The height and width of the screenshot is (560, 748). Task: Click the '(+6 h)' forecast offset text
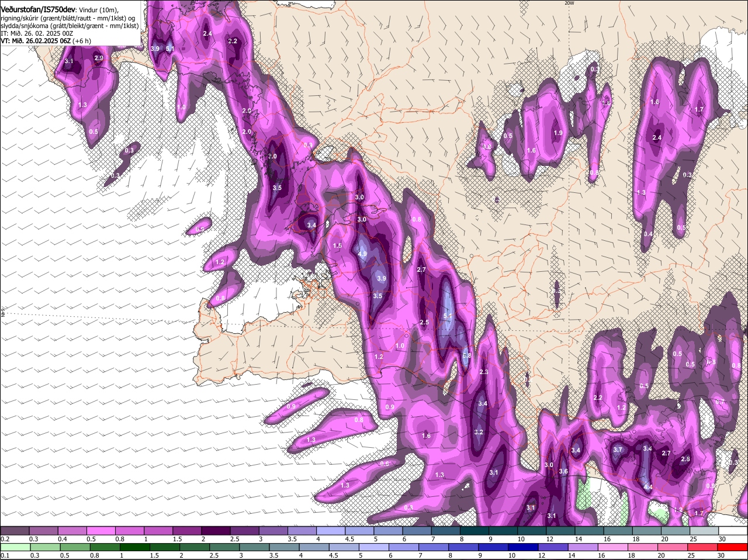tap(82, 41)
